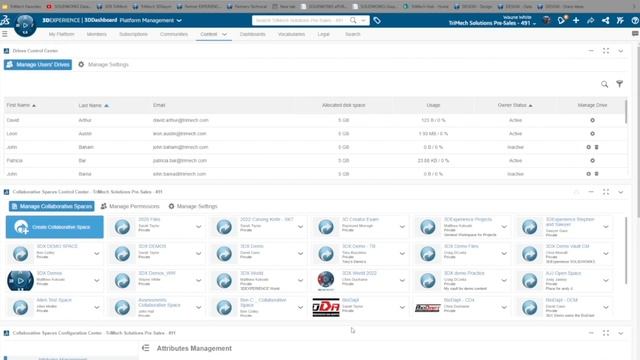Sort the table by Owner Status header
The width and height of the screenshot is (640, 360).
(x=515, y=105)
